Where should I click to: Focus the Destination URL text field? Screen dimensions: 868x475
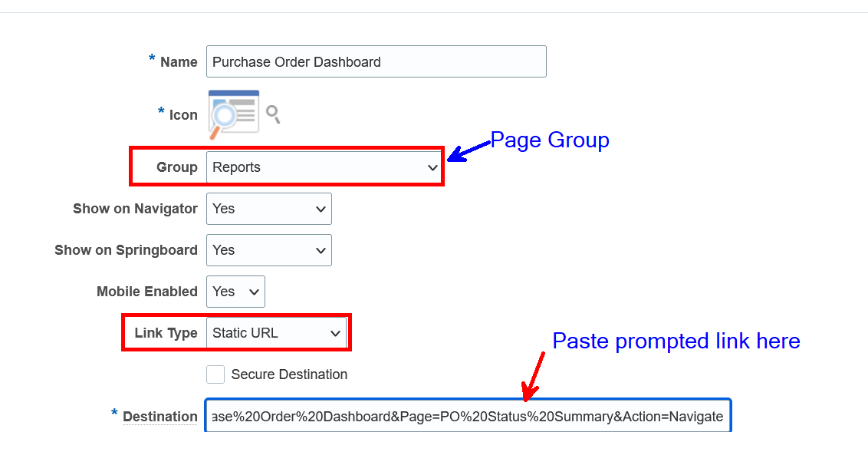pos(468,416)
